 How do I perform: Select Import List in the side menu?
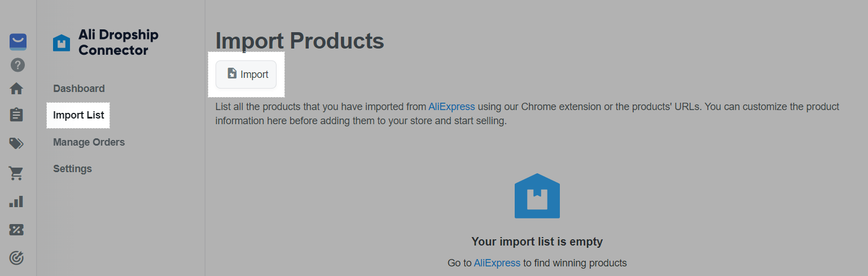[x=78, y=115]
